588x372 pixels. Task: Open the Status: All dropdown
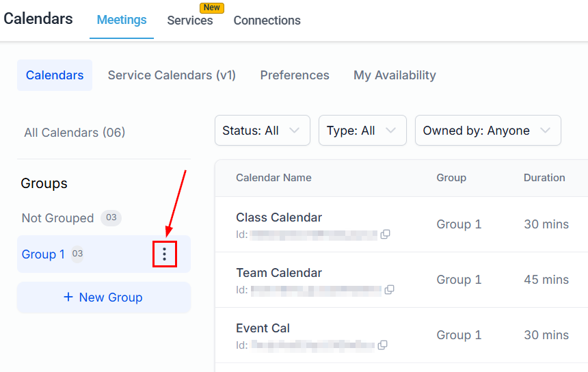pos(262,131)
